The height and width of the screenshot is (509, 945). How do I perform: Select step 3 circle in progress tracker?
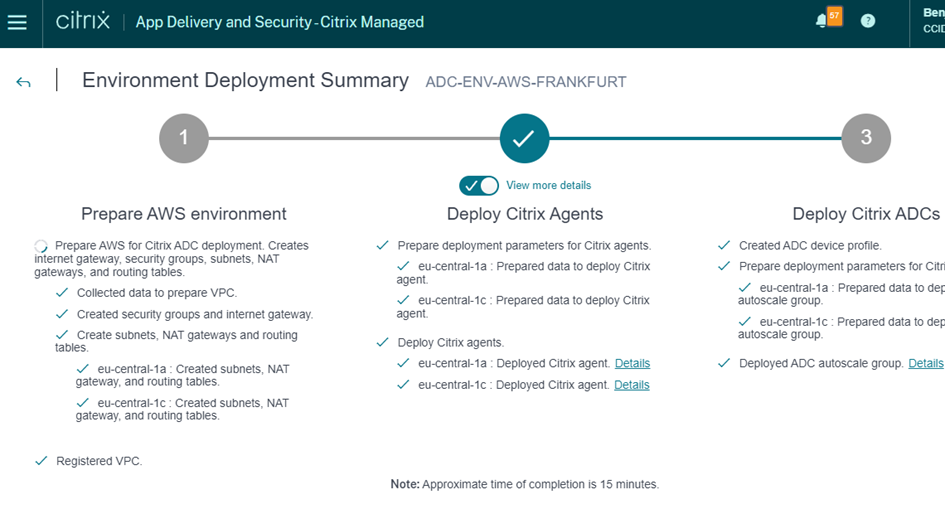click(866, 138)
